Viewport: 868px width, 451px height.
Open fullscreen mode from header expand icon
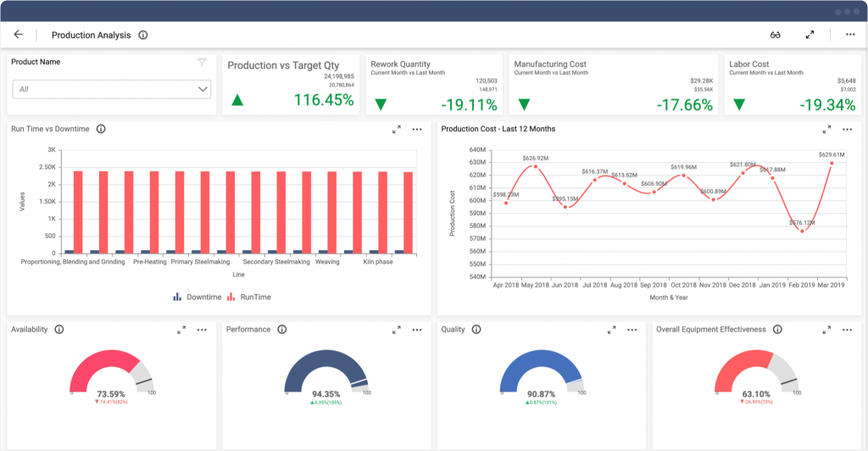tap(810, 35)
